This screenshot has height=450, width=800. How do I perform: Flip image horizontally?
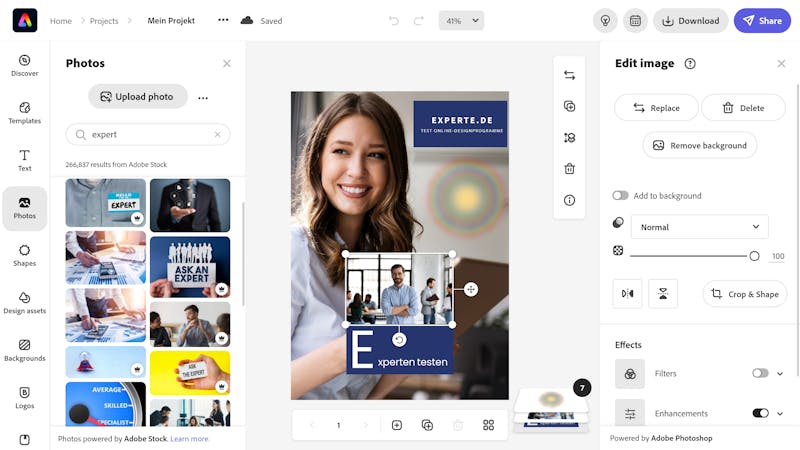(x=627, y=293)
